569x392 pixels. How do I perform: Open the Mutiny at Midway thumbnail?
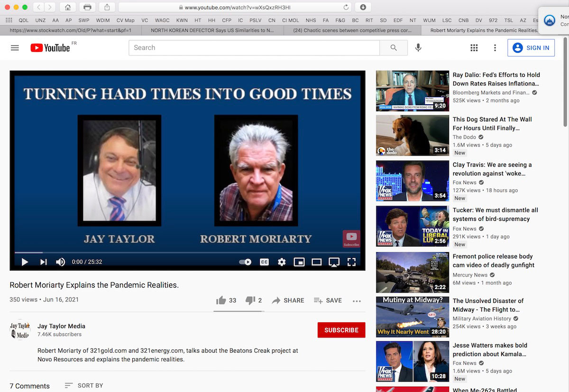(413, 317)
